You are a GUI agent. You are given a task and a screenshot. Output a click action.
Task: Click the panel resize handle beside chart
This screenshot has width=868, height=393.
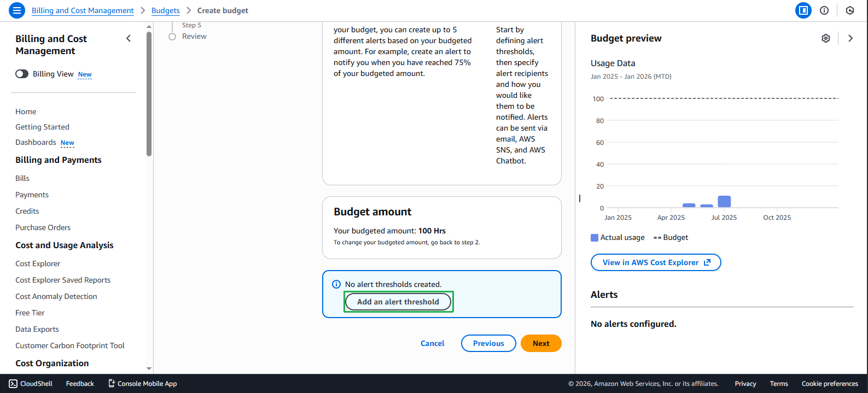[580, 198]
